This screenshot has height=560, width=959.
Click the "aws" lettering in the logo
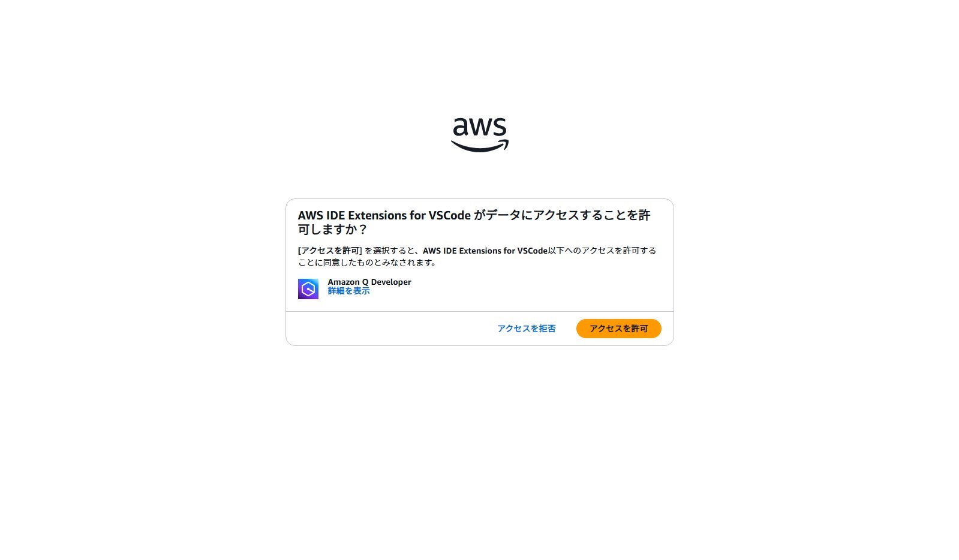click(x=479, y=127)
